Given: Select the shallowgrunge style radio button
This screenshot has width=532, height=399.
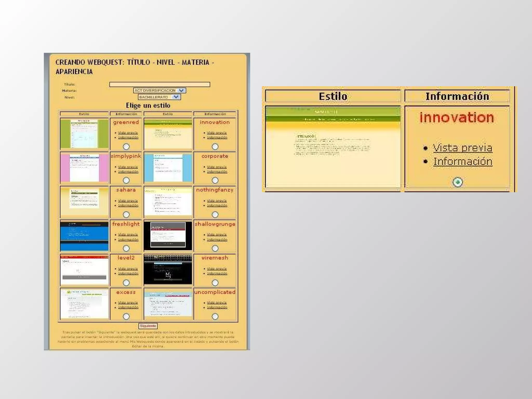Looking at the screenshot, I should (x=215, y=248).
